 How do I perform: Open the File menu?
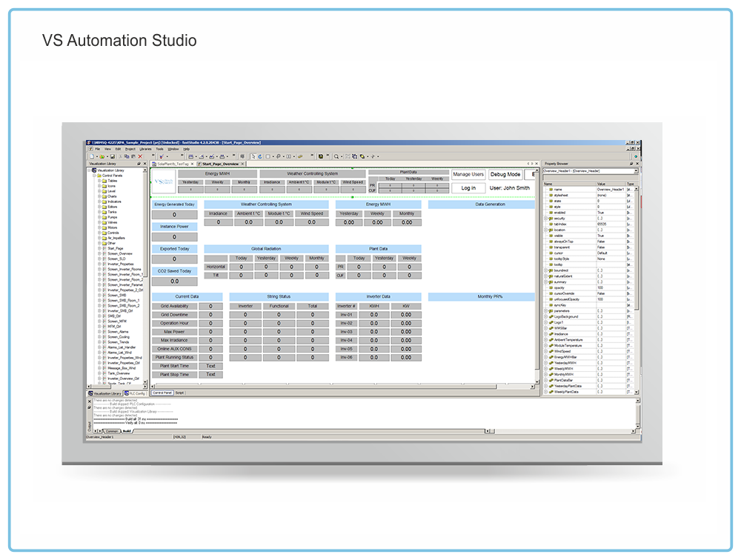[x=98, y=149]
